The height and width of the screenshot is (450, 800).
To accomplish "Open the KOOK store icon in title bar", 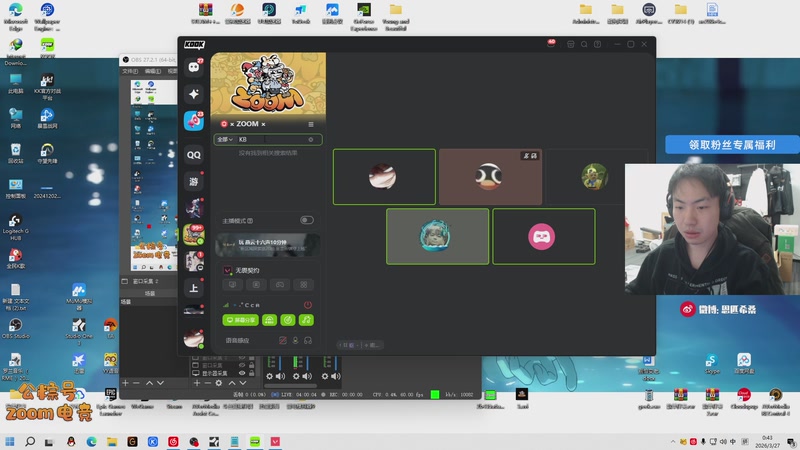I will coord(570,44).
